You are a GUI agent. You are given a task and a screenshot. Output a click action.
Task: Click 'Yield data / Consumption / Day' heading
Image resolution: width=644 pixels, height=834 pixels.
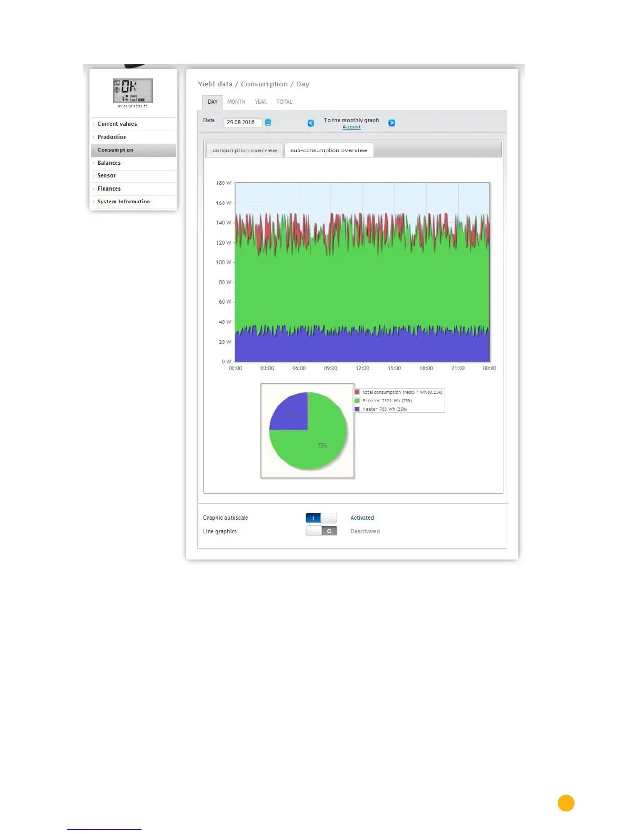click(254, 84)
